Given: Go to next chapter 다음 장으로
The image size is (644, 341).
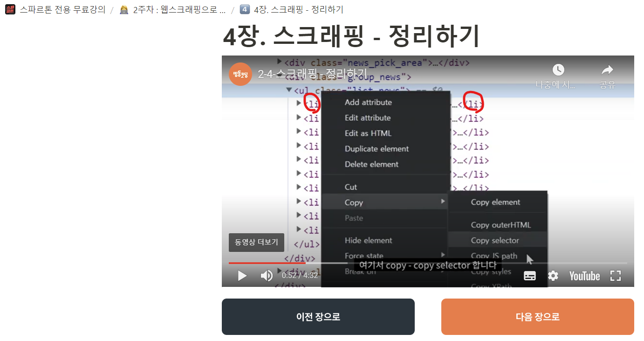Looking at the screenshot, I should tap(538, 317).
